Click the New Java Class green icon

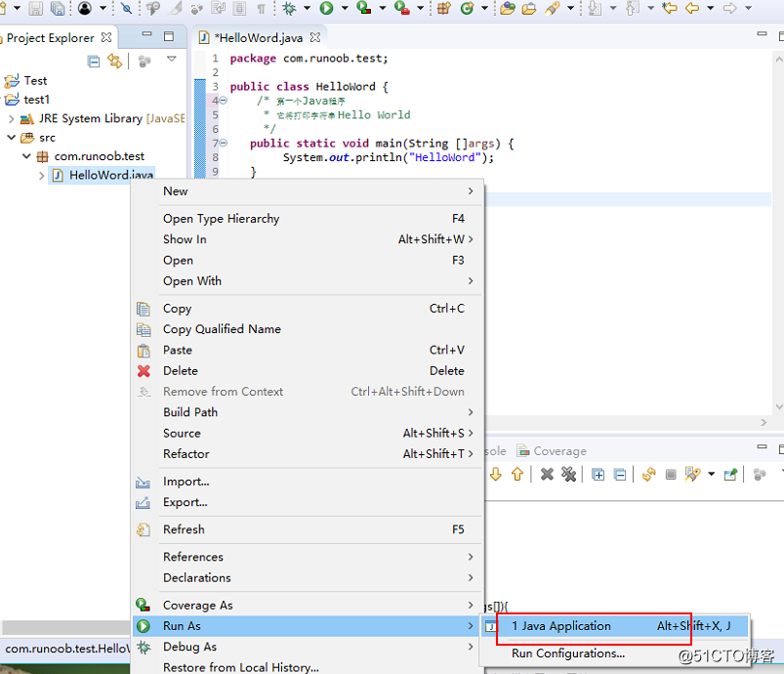point(467,8)
